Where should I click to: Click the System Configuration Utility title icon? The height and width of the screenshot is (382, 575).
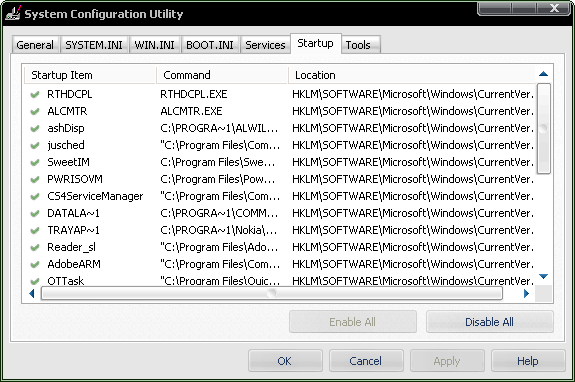[13, 13]
